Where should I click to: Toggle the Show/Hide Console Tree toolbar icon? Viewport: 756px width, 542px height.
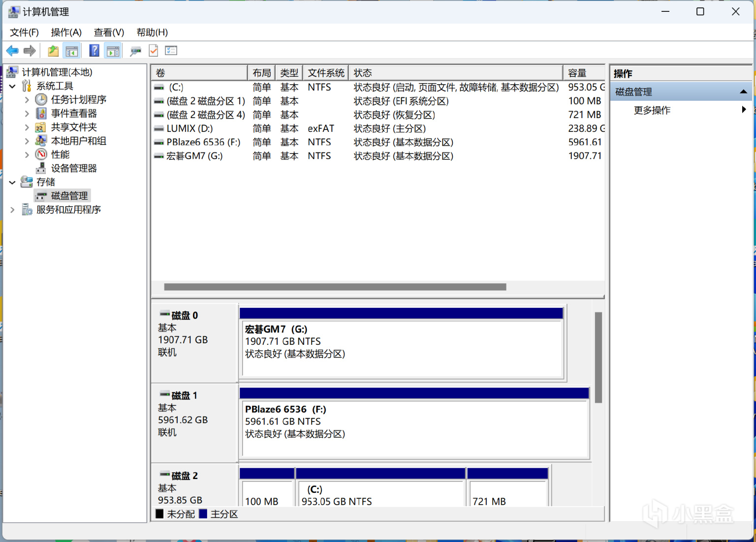point(72,51)
